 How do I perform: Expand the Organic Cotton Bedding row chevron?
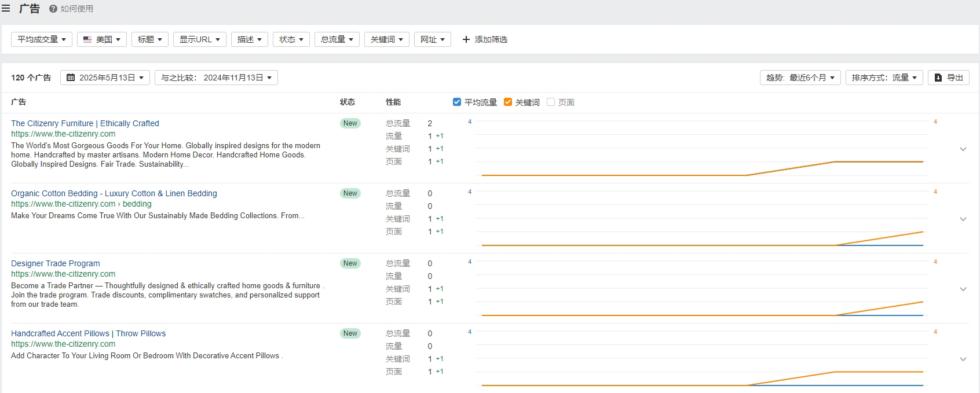[963, 219]
